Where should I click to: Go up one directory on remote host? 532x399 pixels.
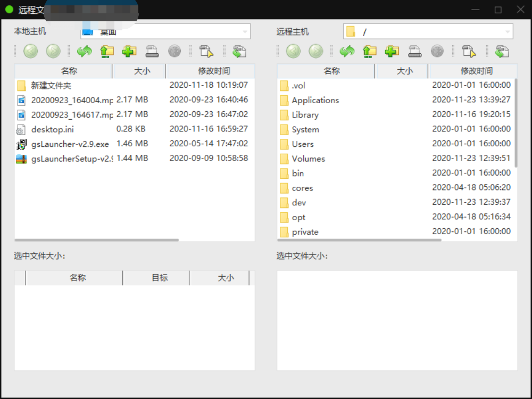coord(370,51)
